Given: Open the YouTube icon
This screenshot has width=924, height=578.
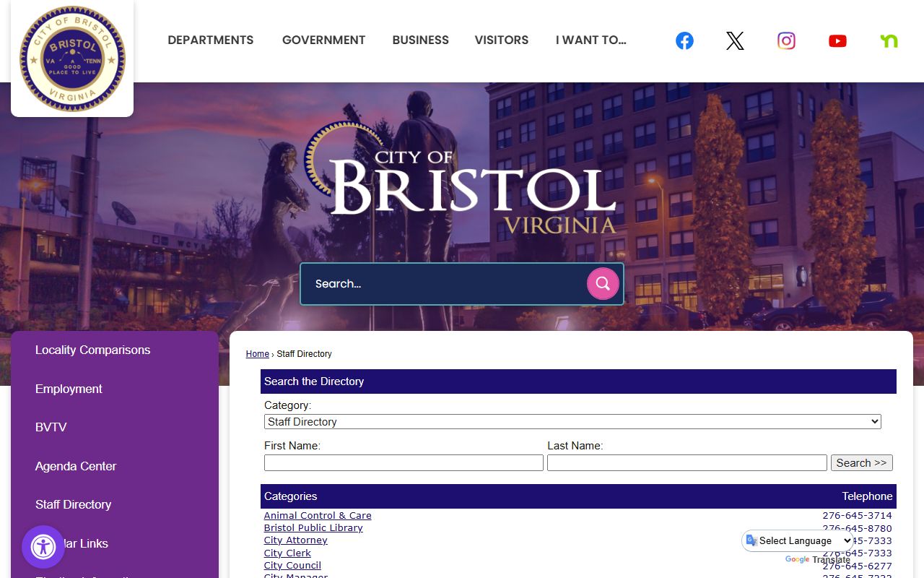Looking at the screenshot, I should point(837,41).
